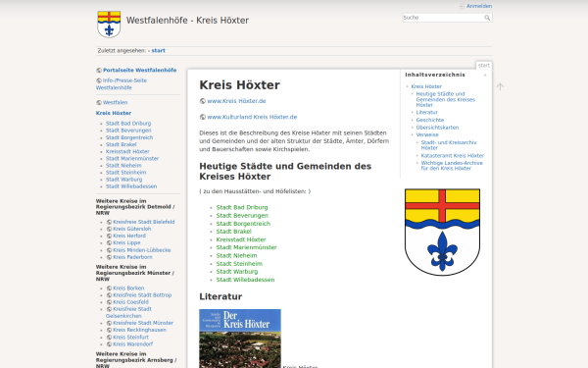Open Kreisfreie Stadt Gelsenkirchen link
This screenshot has height=368, width=588.
(x=128, y=312)
